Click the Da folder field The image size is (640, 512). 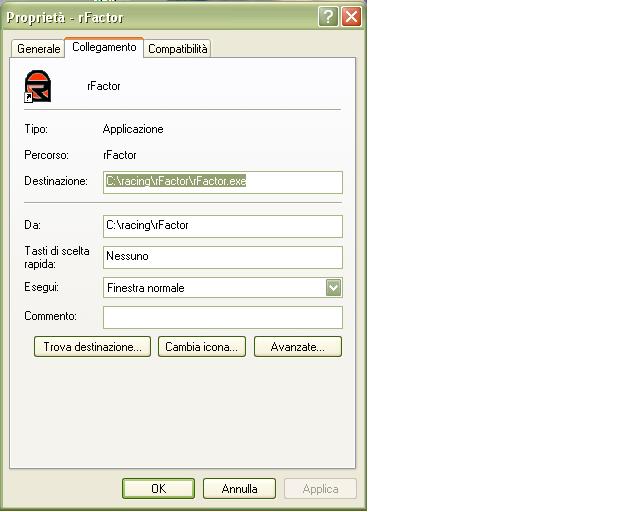223,226
